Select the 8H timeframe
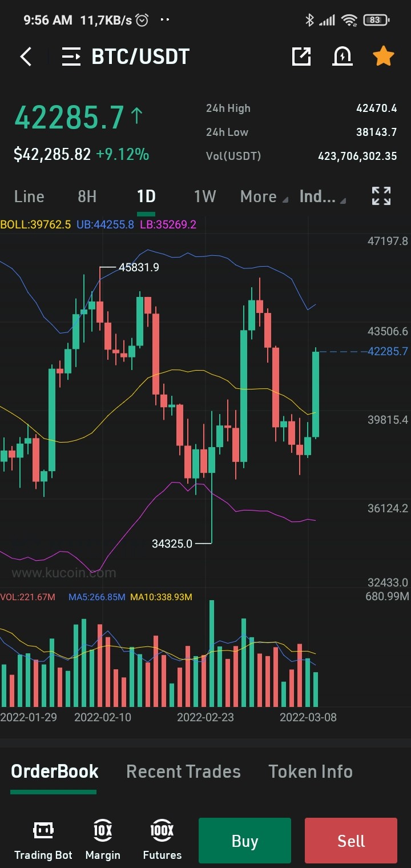 (x=87, y=196)
